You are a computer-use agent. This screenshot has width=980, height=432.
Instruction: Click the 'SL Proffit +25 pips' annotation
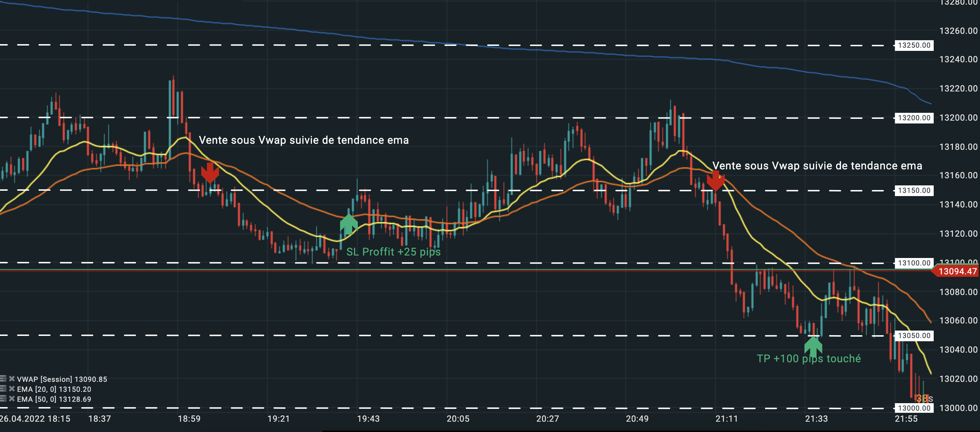coord(393,252)
